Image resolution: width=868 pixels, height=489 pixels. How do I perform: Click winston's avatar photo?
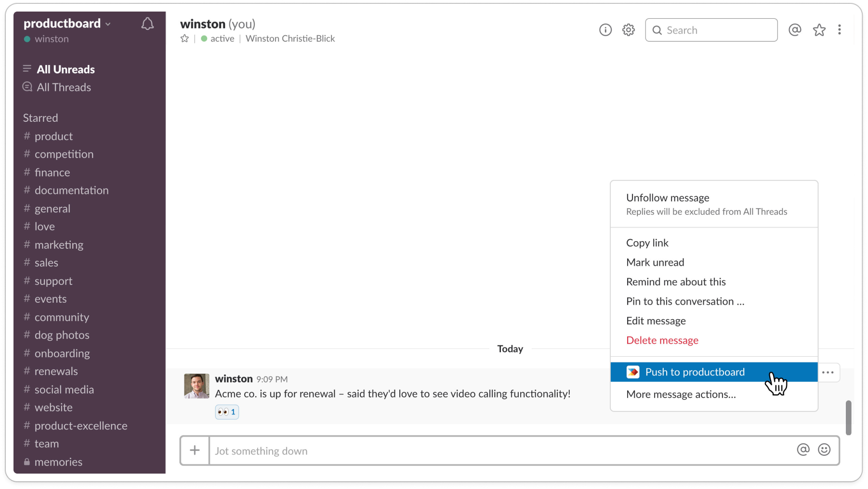tap(197, 386)
